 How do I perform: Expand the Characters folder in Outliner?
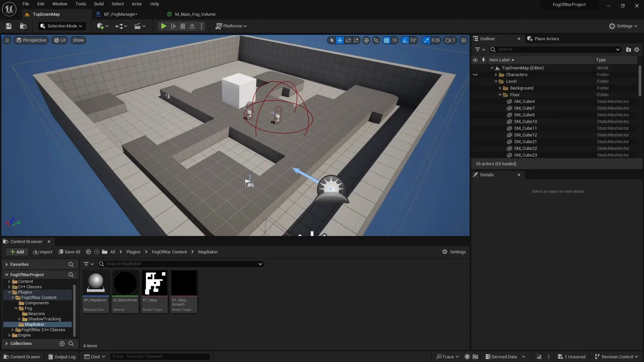496,75
